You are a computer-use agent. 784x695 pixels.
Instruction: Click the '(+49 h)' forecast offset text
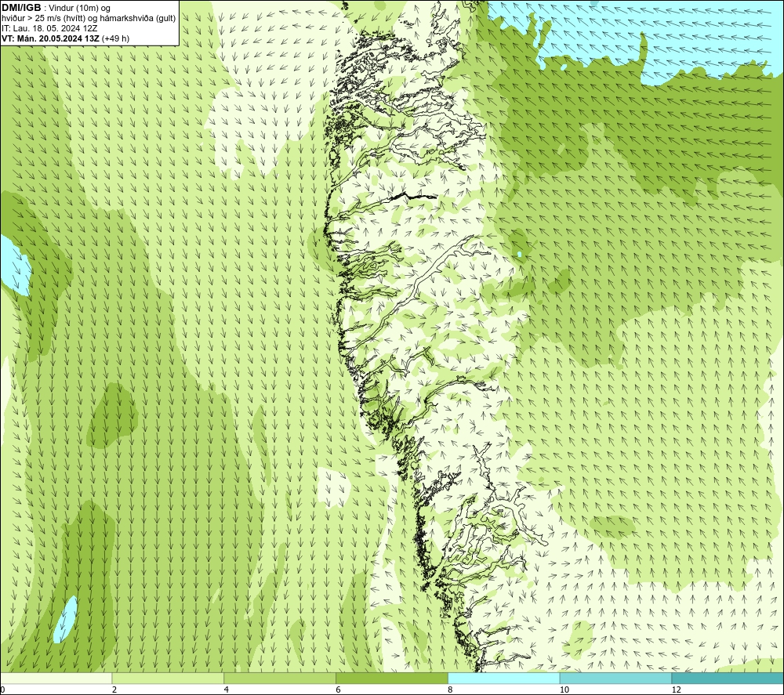click(115, 38)
